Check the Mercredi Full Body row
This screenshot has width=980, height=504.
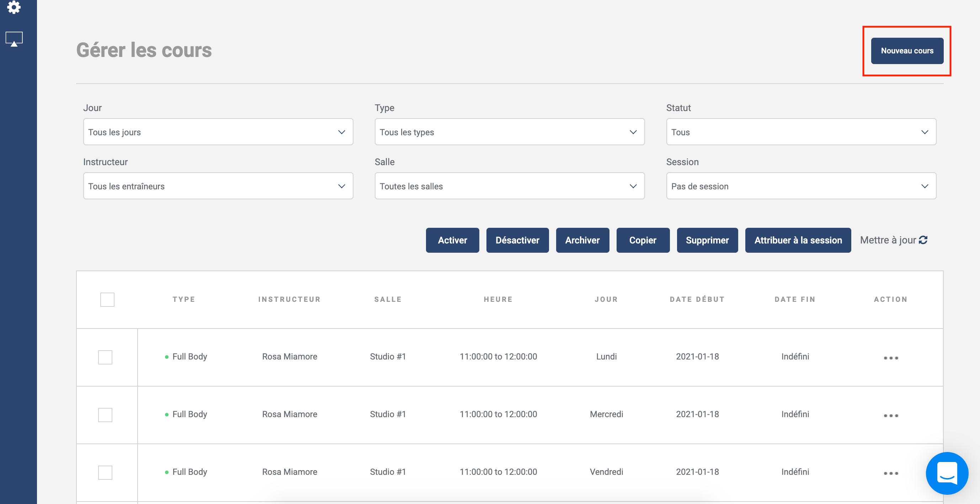pyautogui.click(x=105, y=415)
